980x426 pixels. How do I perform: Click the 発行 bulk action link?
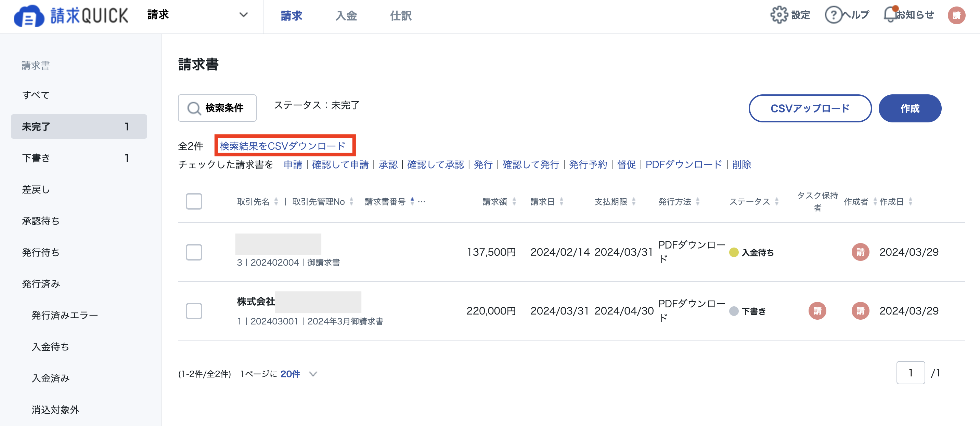click(483, 165)
